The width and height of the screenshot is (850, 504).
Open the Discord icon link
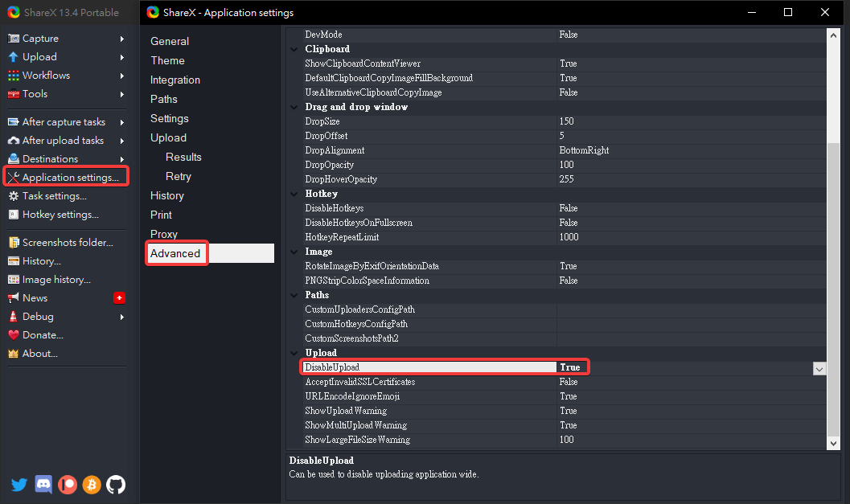tap(43, 485)
